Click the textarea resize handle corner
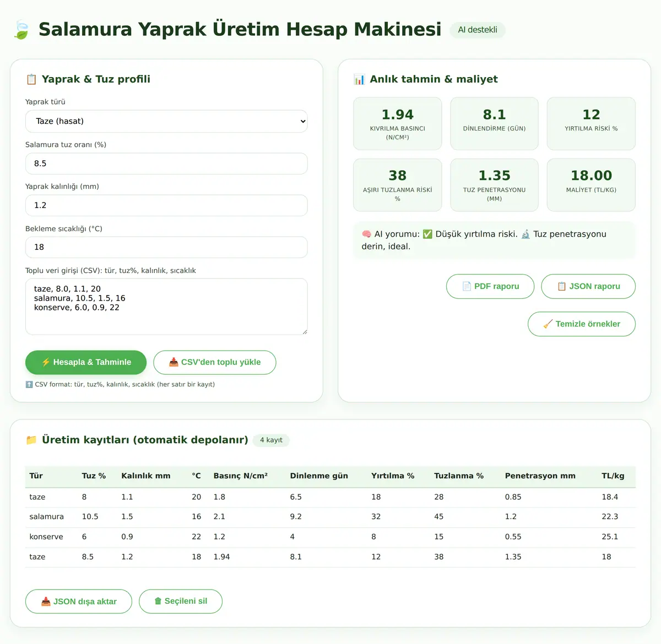 pyautogui.click(x=304, y=331)
